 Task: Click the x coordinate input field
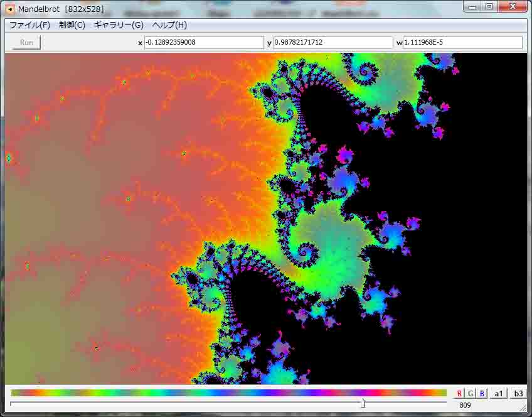pos(204,43)
